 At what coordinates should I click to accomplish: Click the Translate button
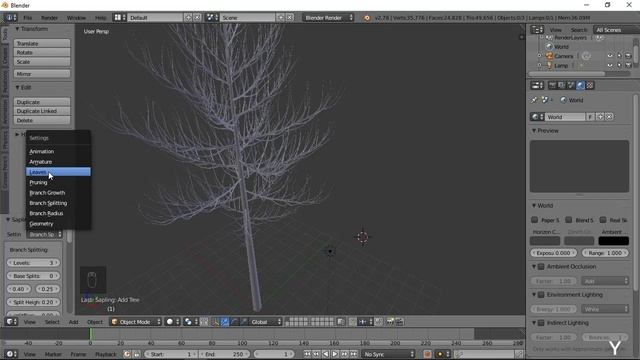click(42, 43)
